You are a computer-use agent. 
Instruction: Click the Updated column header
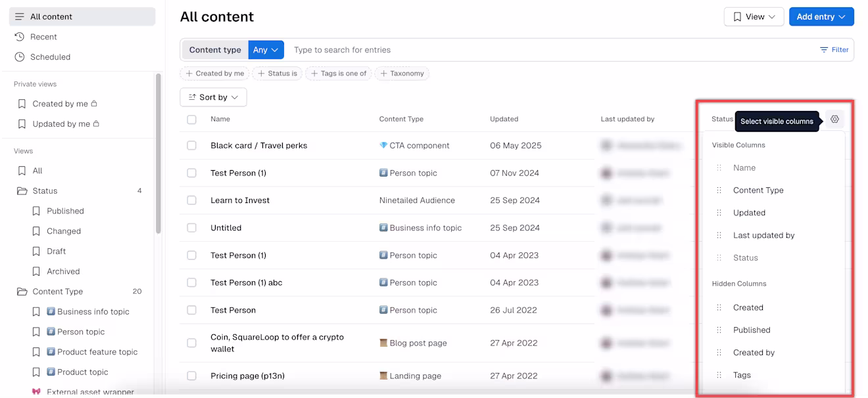click(504, 120)
